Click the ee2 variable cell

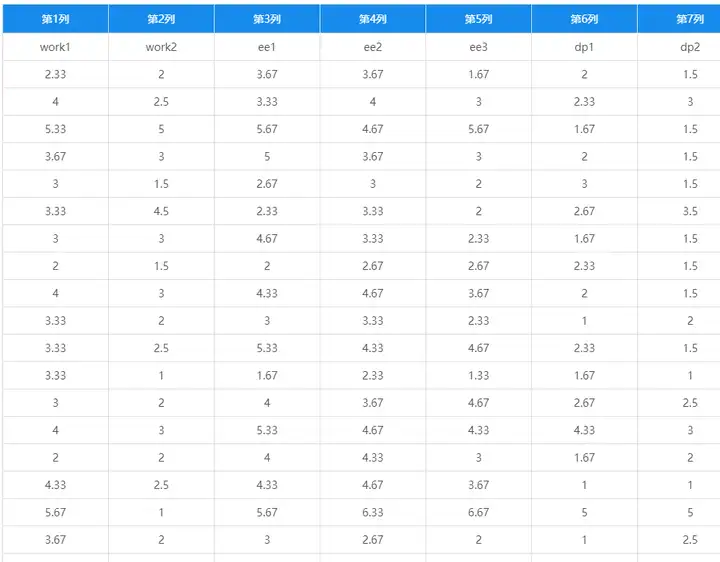click(x=373, y=47)
